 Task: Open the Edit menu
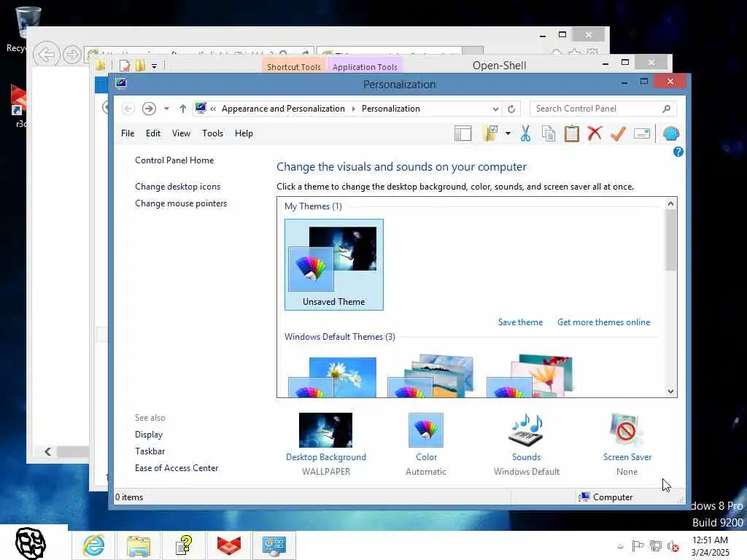[153, 133]
